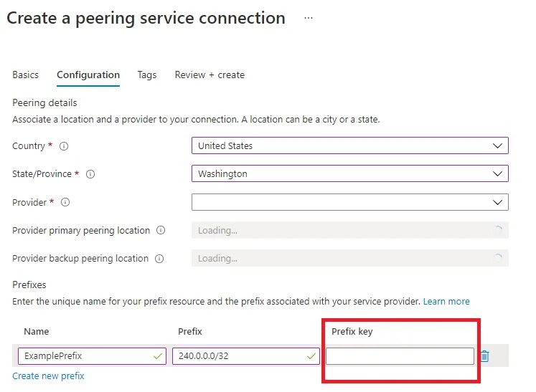Expand the State/Province dropdown showing Washington

[349, 174]
